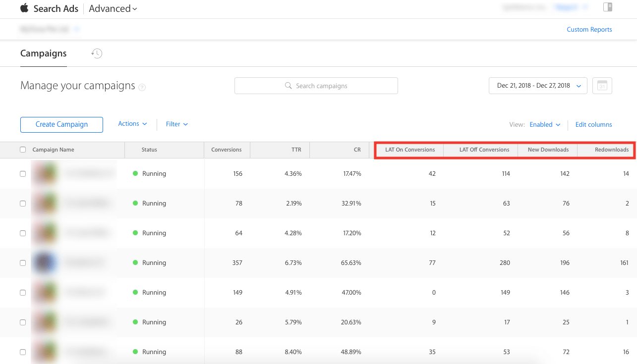Open the Custom Reports link
The width and height of the screenshot is (637, 364).
tap(589, 30)
